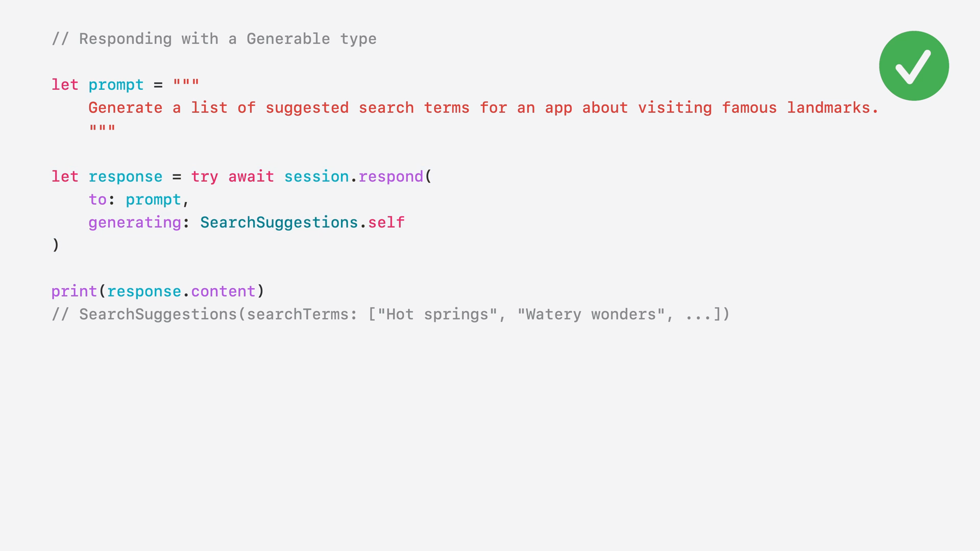Click the 'print' function call
This screenshot has height=551, width=980.
pos(74,291)
